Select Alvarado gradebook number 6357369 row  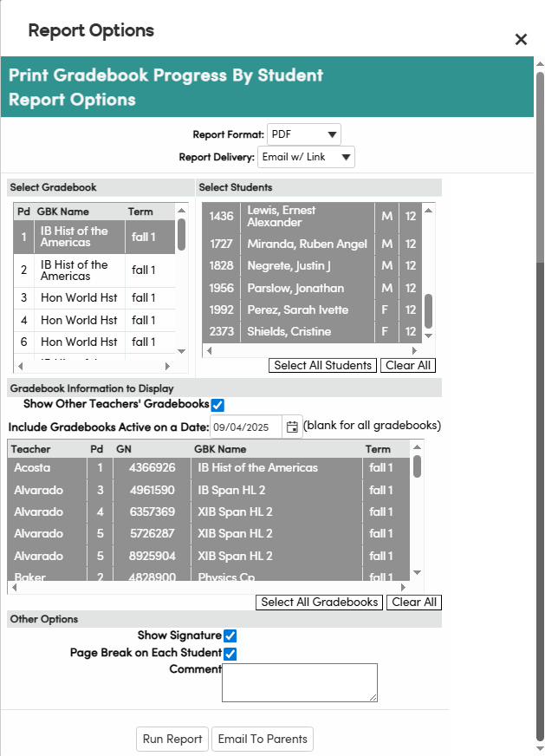(x=209, y=512)
